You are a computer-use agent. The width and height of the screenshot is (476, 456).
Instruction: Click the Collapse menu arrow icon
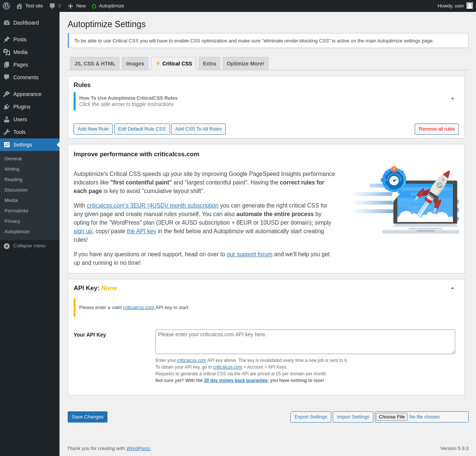point(7,246)
